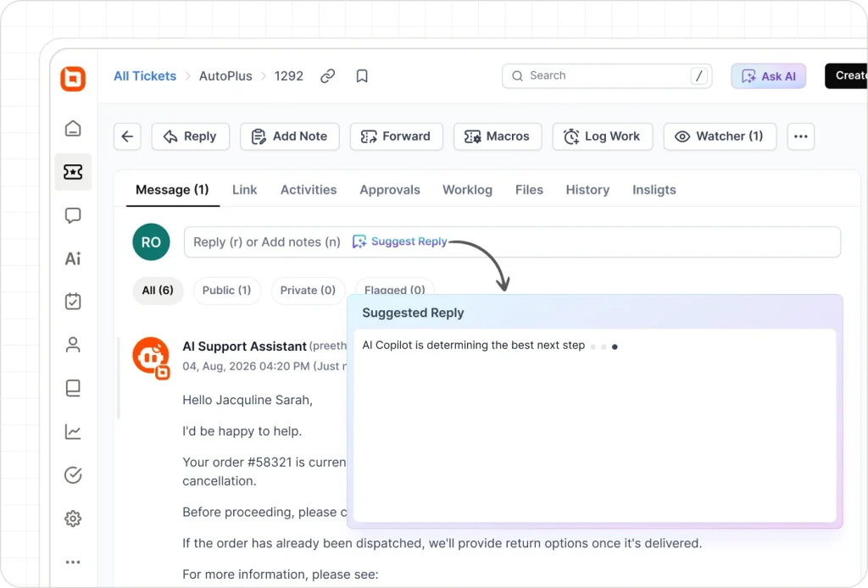Click the slash shortcut key badge
The width and height of the screenshot is (868, 588).
[698, 75]
